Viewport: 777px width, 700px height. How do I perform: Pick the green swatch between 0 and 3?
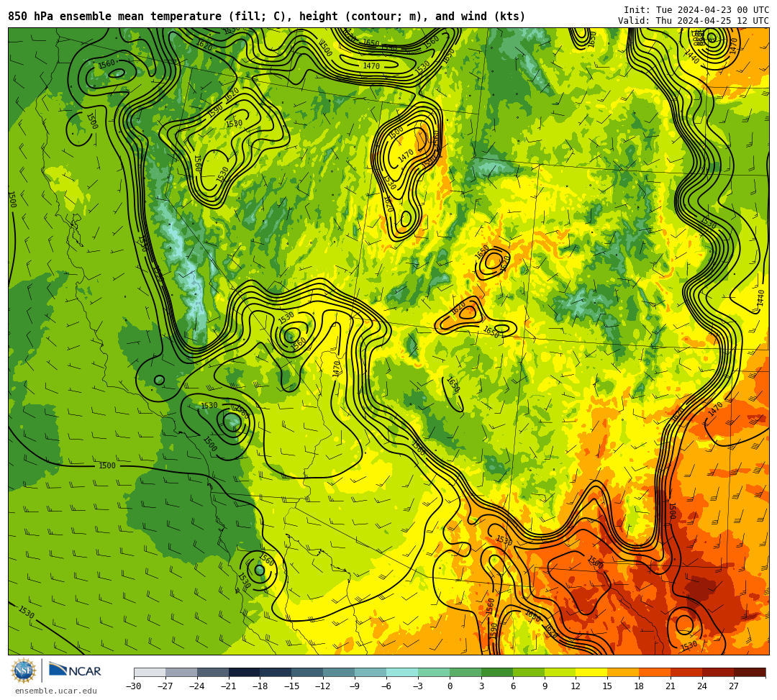465,672
